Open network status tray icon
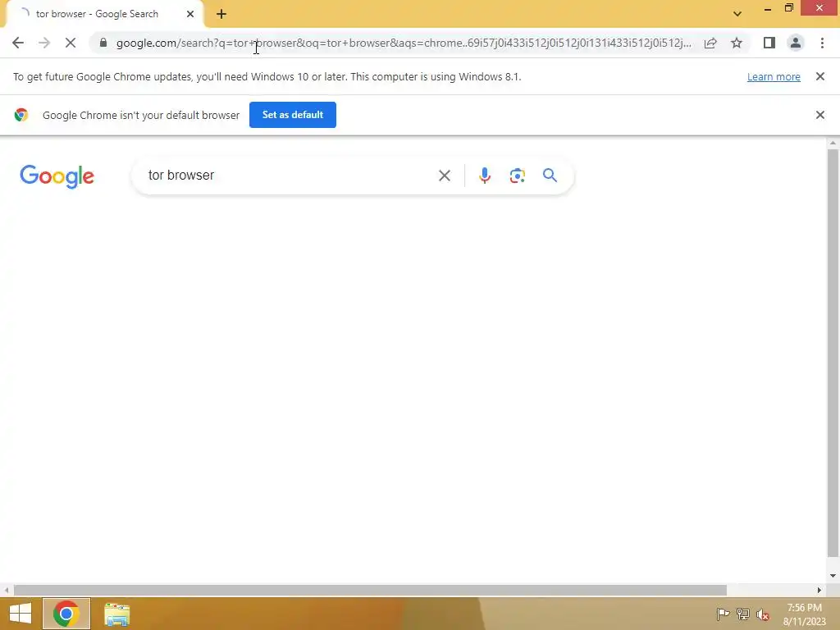The width and height of the screenshot is (840, 630). (743, 614)
